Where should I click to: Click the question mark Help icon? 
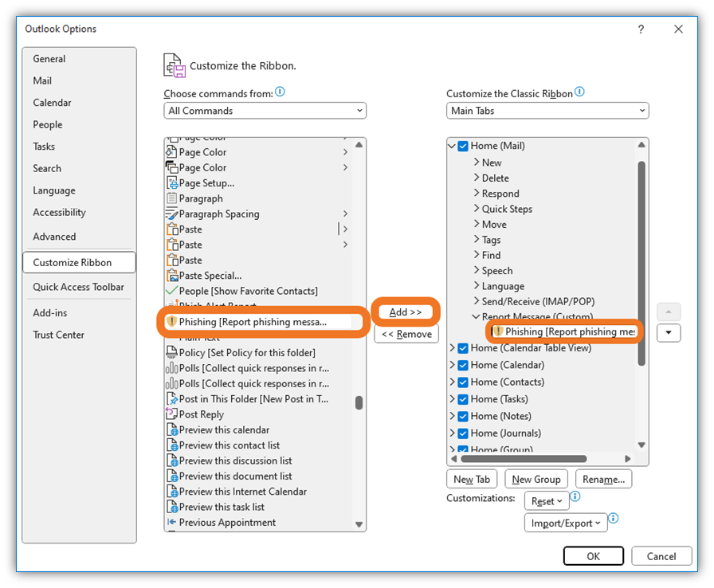point(641,29)
